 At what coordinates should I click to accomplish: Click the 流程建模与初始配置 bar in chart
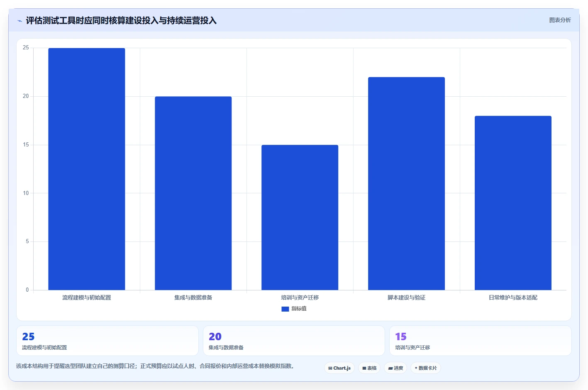click(x=87, y=169)
